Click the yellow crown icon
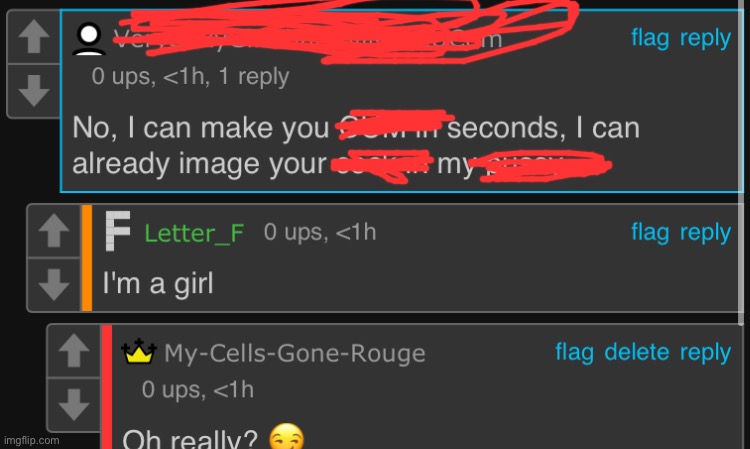Screen dimensions: 750x449 click(139, 351)
